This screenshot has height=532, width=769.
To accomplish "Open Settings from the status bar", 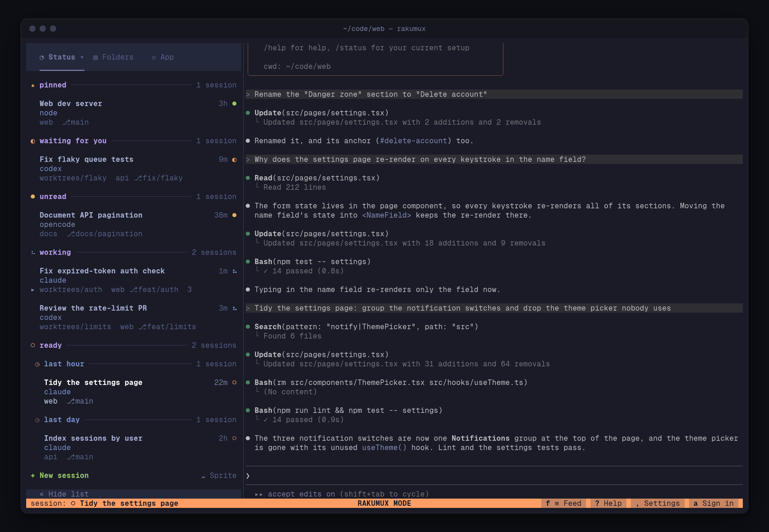I will [658, 503].
